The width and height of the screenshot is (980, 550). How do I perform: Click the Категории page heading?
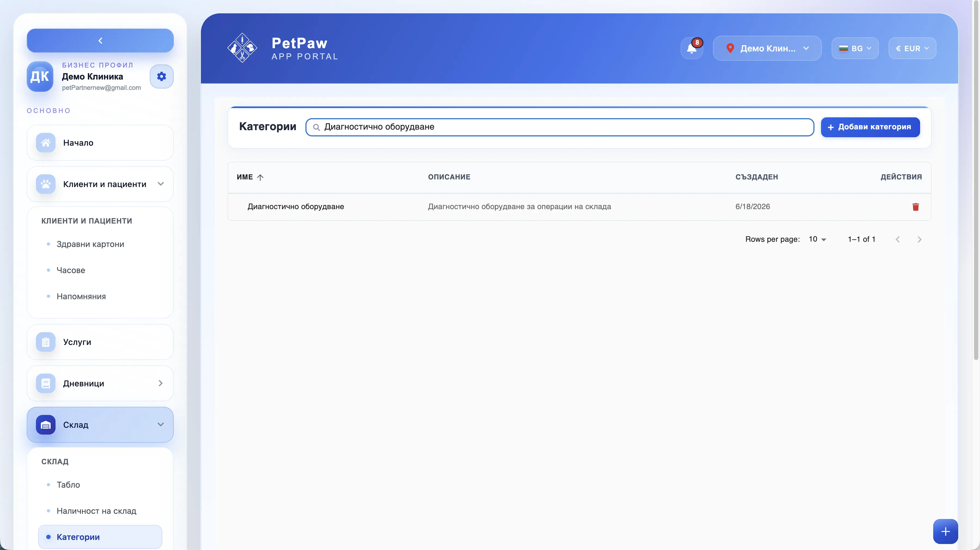[x=267, y=126]
